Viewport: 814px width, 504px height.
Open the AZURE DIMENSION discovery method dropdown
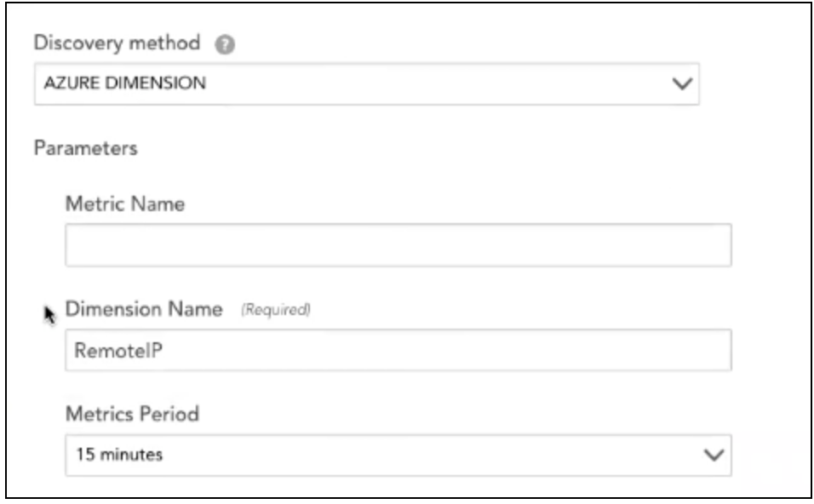[366, 83]
